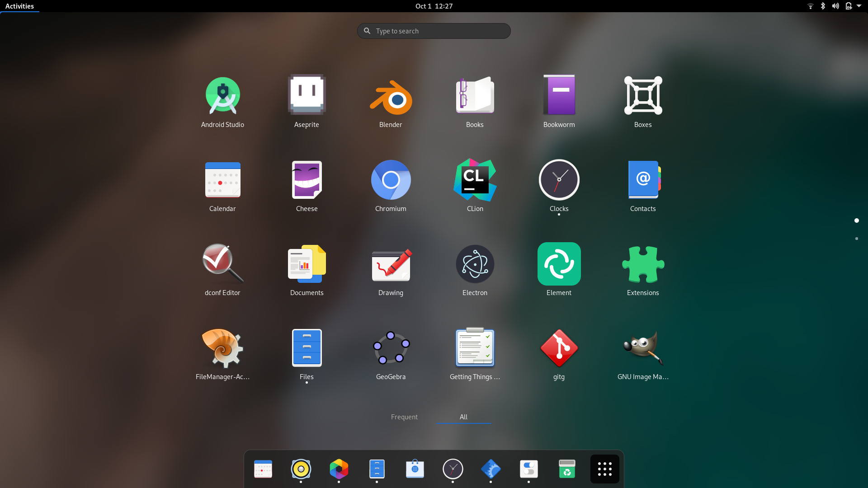Click the Activities button

[19, 6]
